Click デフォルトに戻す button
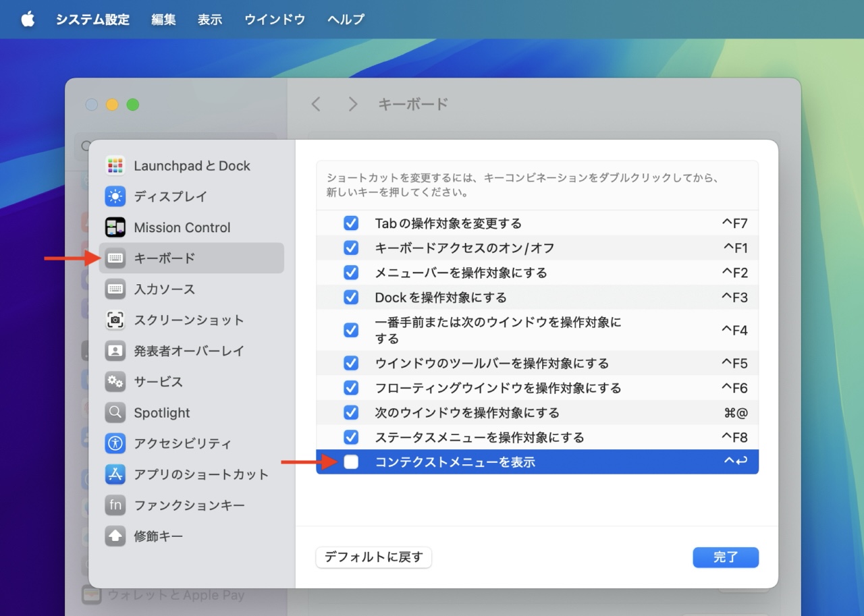 click(x=374, y=557)
